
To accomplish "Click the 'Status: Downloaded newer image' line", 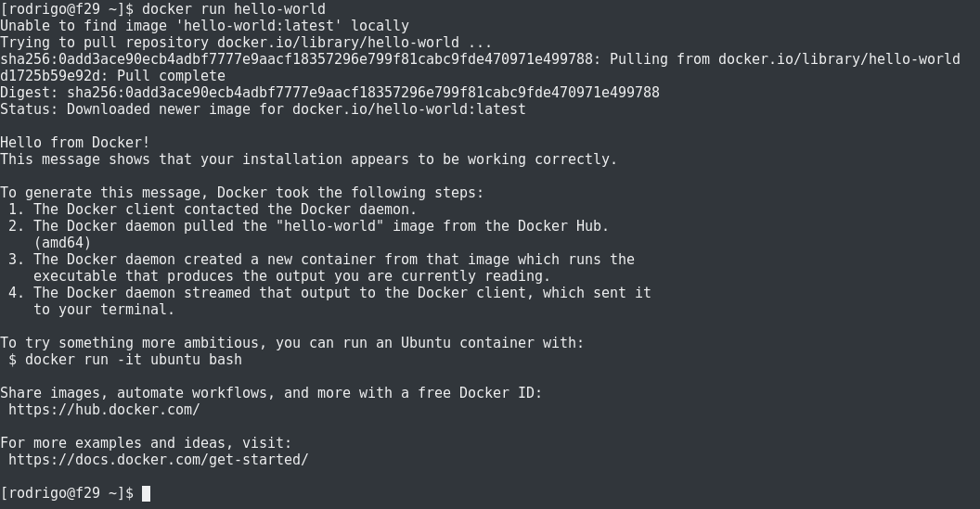I will click(263, 109).
